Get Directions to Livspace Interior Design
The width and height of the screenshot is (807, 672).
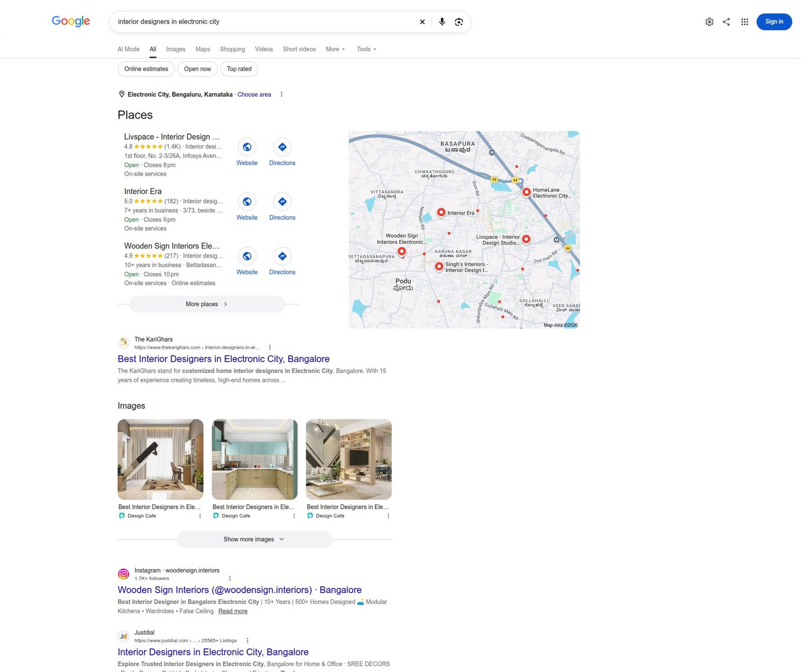tap(282, 147)
